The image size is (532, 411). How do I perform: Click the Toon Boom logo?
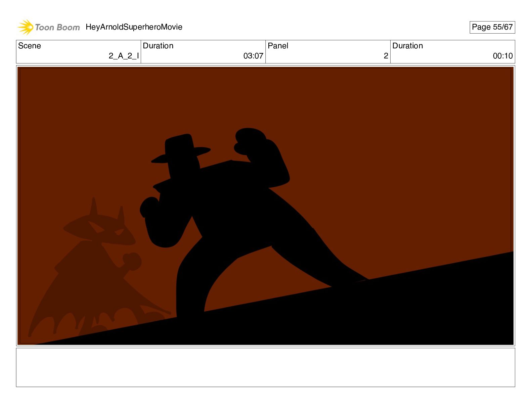pyautogui.click(x=49, y=27)
